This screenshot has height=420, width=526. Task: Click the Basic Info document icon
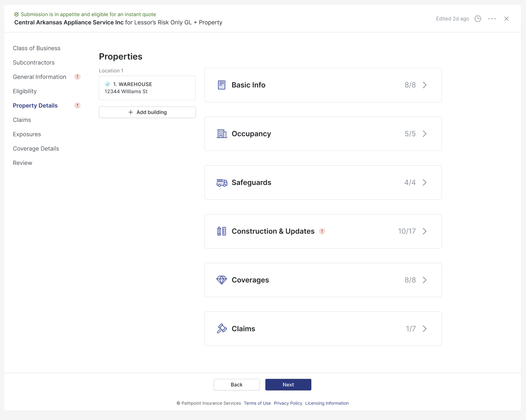coord(222,85)
